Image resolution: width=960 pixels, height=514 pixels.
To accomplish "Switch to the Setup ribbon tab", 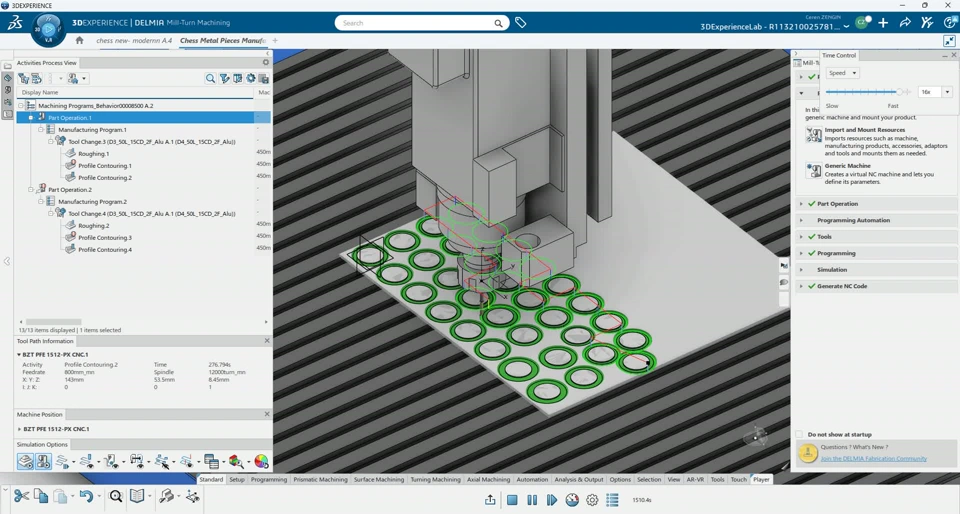I will click(x=237, y=480).
